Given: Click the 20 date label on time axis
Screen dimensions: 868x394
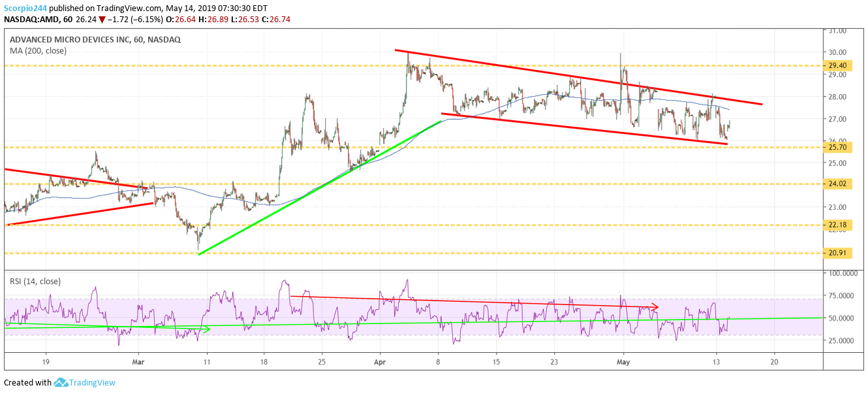Looking at the screenshot, I should 774,361.
